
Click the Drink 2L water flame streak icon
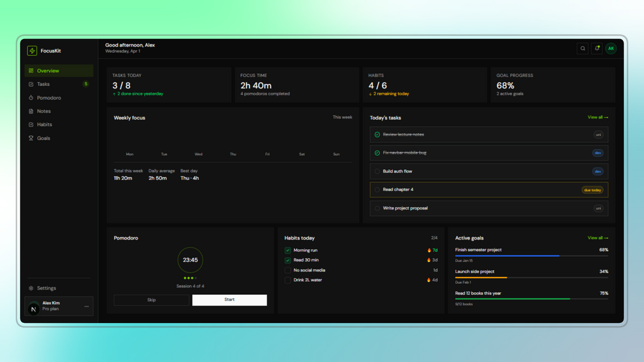pos(429,280)
